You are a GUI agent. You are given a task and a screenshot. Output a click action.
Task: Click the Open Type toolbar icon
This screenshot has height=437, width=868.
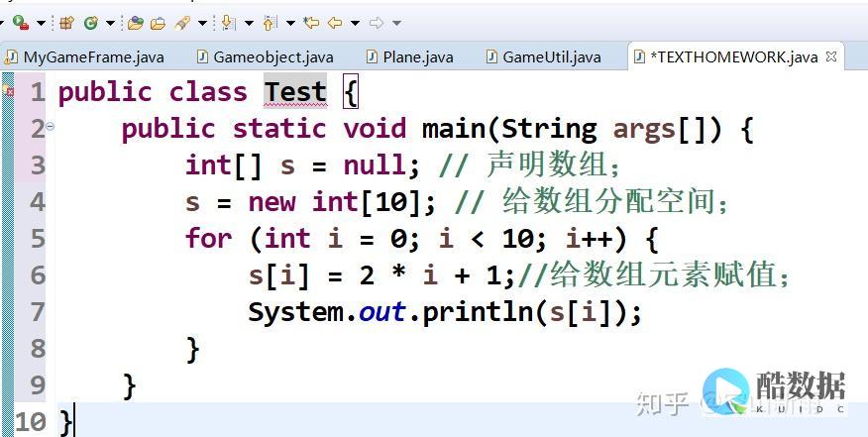[135, 23]
